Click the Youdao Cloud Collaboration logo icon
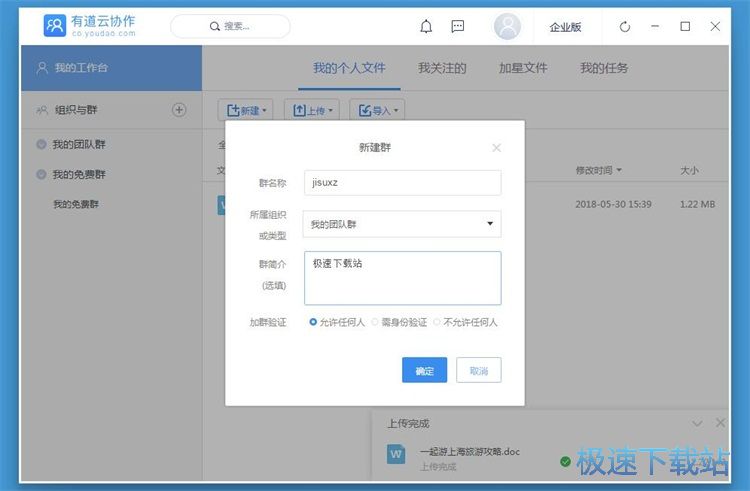This screenshot has width=750, height=491. coord(55,25)
